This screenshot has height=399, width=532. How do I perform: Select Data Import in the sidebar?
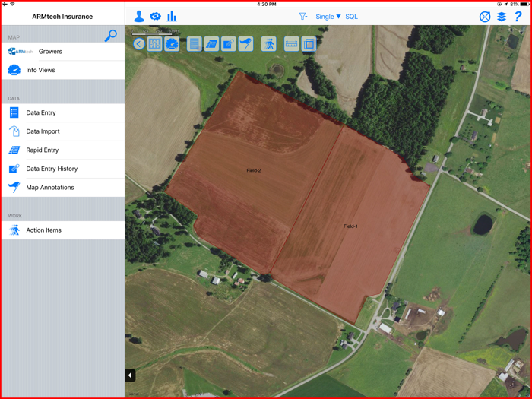63,131
